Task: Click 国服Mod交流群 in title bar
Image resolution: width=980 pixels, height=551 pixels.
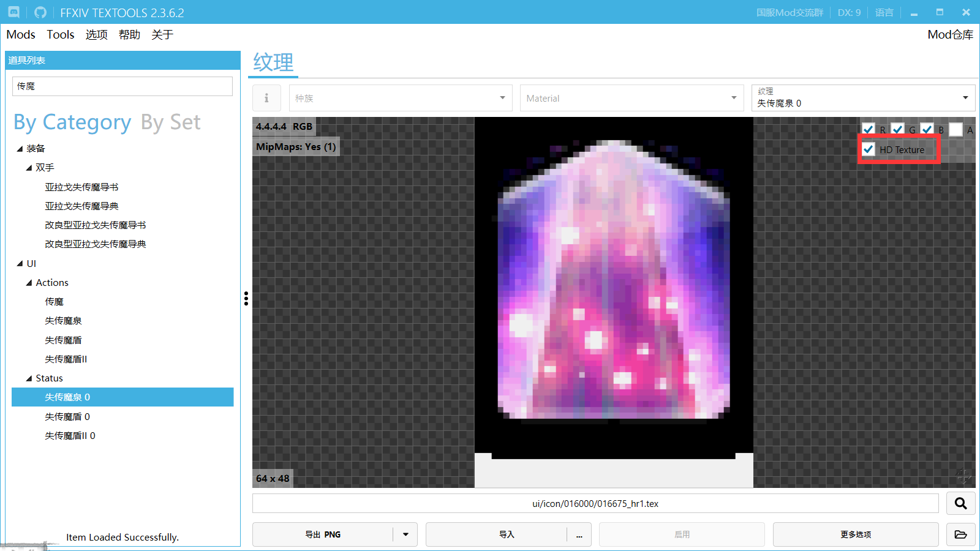Action: [x=790, y=12]
